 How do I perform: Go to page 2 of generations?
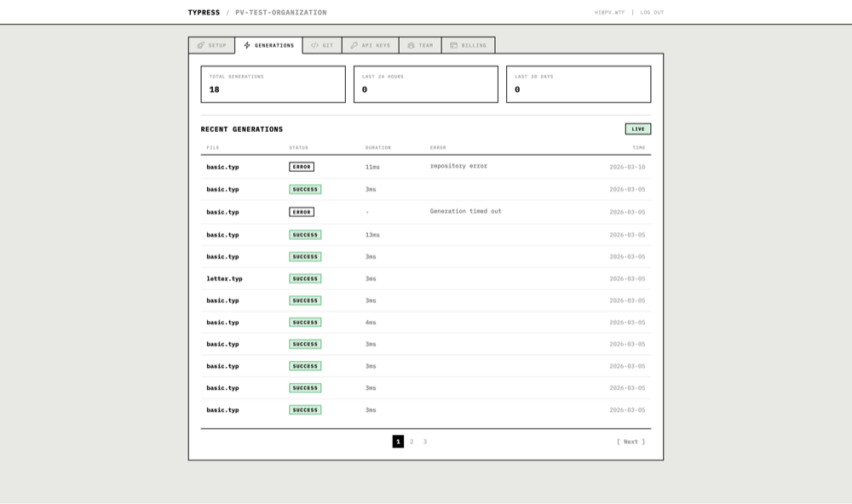412,442
